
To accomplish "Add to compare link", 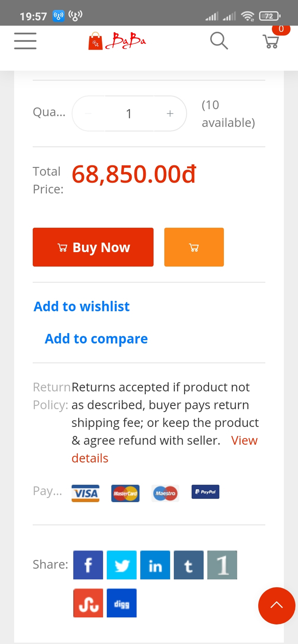I will coord(96,338).
